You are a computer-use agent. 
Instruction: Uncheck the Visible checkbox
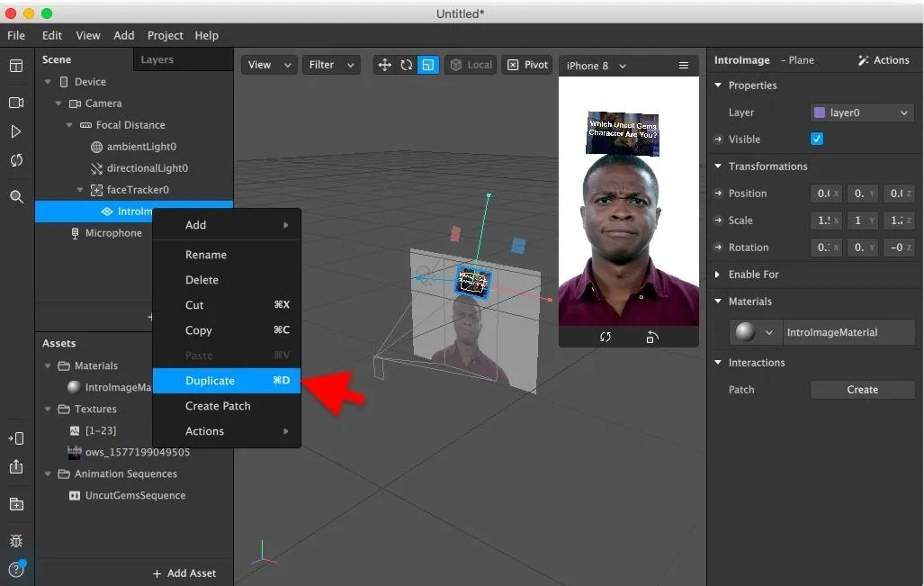point(817,140)
